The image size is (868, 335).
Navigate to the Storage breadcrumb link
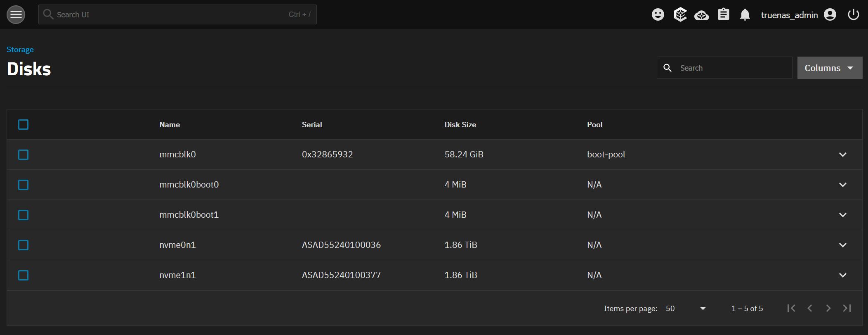[20, 50]
